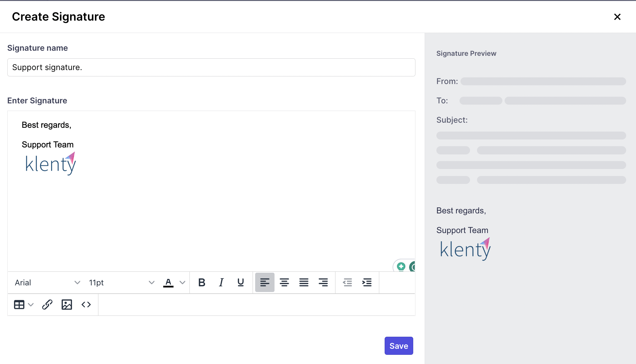The width and height of the screenshot is (636, 364).
Task: Toggle bold formatting
Action: click(202, 282)
